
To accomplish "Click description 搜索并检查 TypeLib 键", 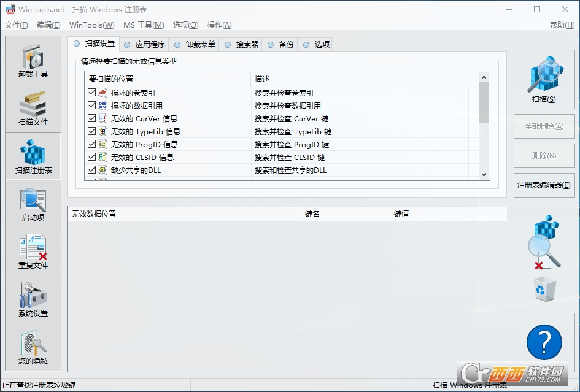I will 293,132.
